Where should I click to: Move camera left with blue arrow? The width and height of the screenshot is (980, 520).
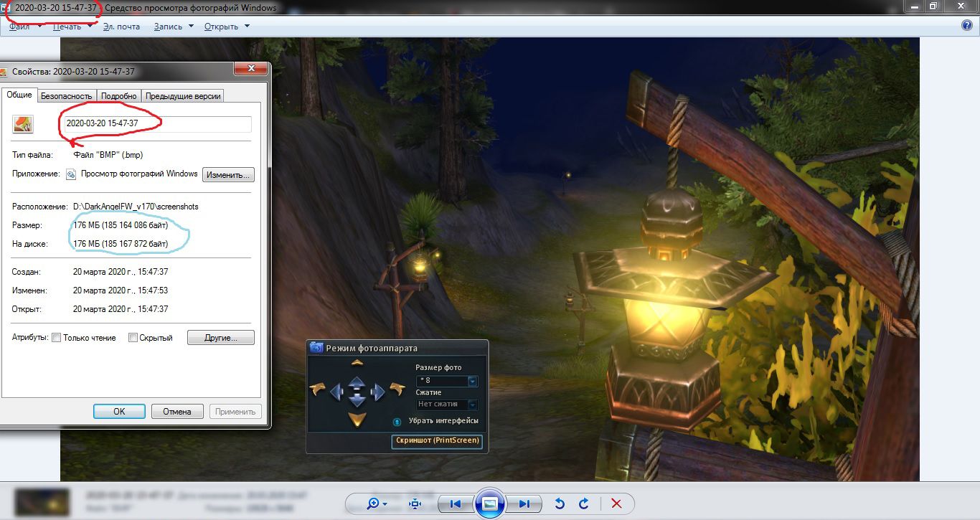click(336, 392)
